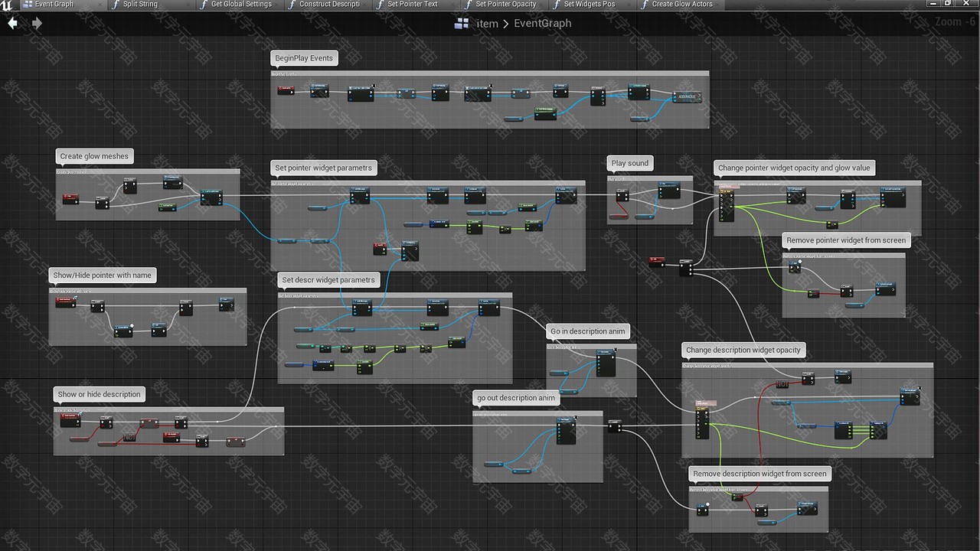Click the item breadcrumb link
Image resolution: width=980 pixels, height=551 pixels.
(487, 24)
